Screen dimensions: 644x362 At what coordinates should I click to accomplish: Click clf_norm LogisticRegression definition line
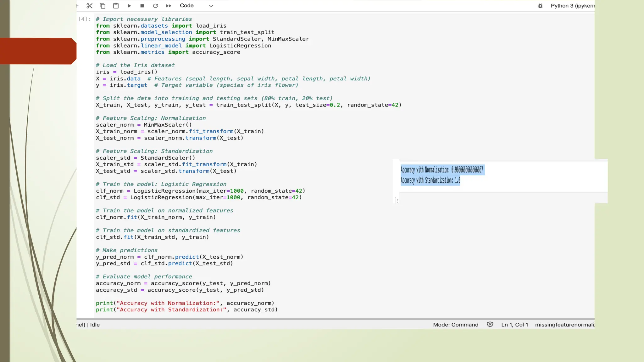point(201,191)
